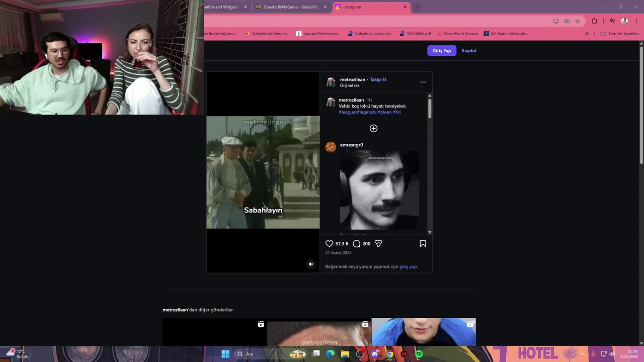Open #leagueoflegends hashtag
The image size is (644, 362).
(x=357, y=112)
